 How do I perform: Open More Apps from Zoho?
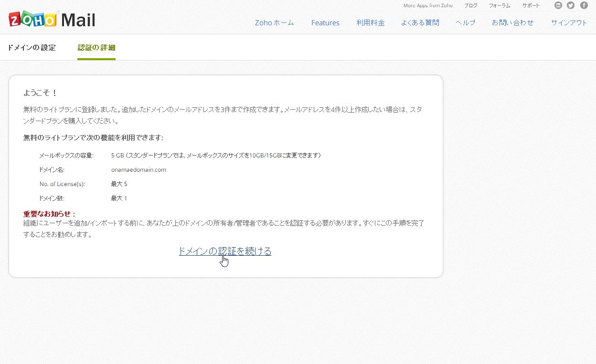(x=428, y=6)
